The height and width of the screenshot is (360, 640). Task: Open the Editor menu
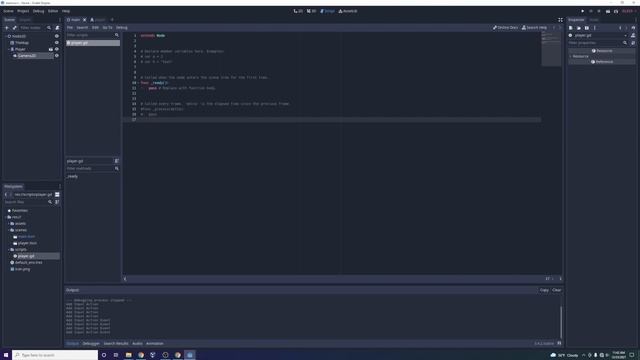tap(53, 11)
